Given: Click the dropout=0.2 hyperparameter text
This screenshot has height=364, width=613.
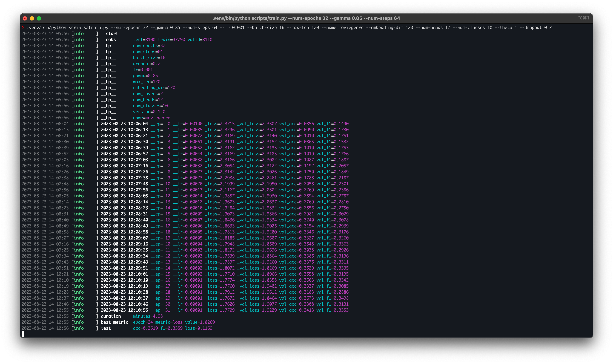Looking at the screenshot, I should [x=147, y=63].
